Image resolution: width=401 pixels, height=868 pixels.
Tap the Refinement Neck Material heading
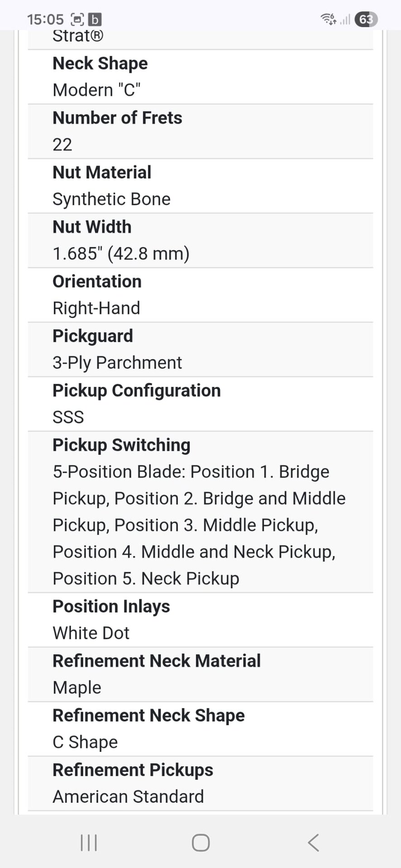tap(157, 661)
